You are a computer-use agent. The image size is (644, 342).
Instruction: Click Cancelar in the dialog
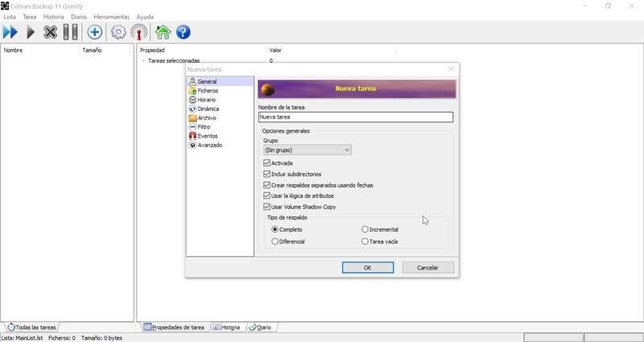tap(428, 268)
